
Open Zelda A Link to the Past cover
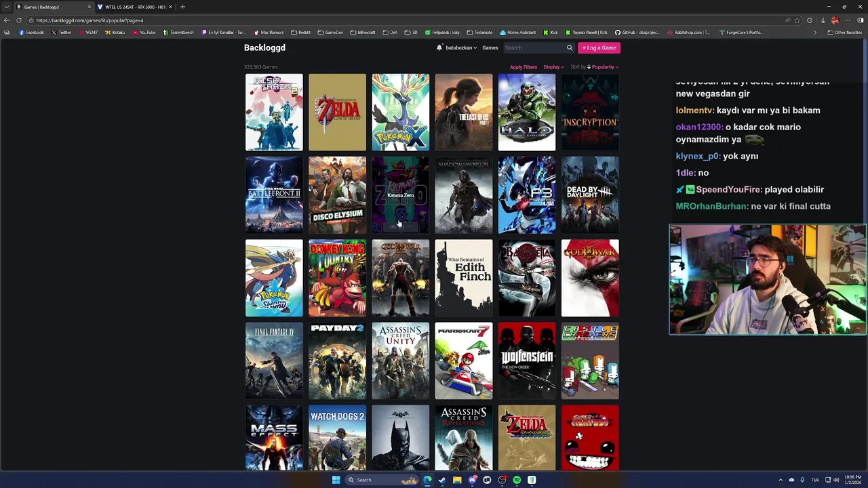(337, 113)
